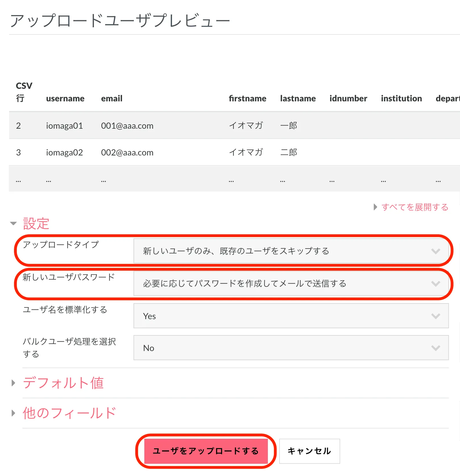Click the すべてを展開する link
The width and height of the screenshot is (460, 476).
tap(415, 207)
